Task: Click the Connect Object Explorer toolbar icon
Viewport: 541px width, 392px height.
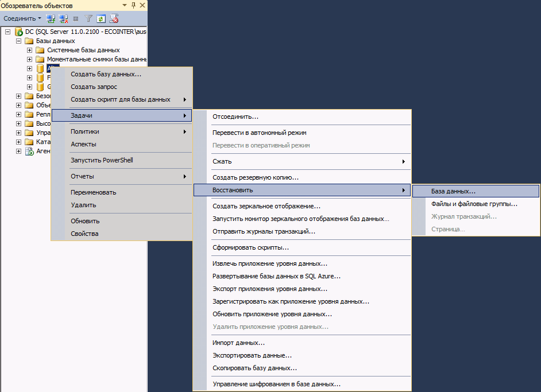Action: (x=50, y=18)
